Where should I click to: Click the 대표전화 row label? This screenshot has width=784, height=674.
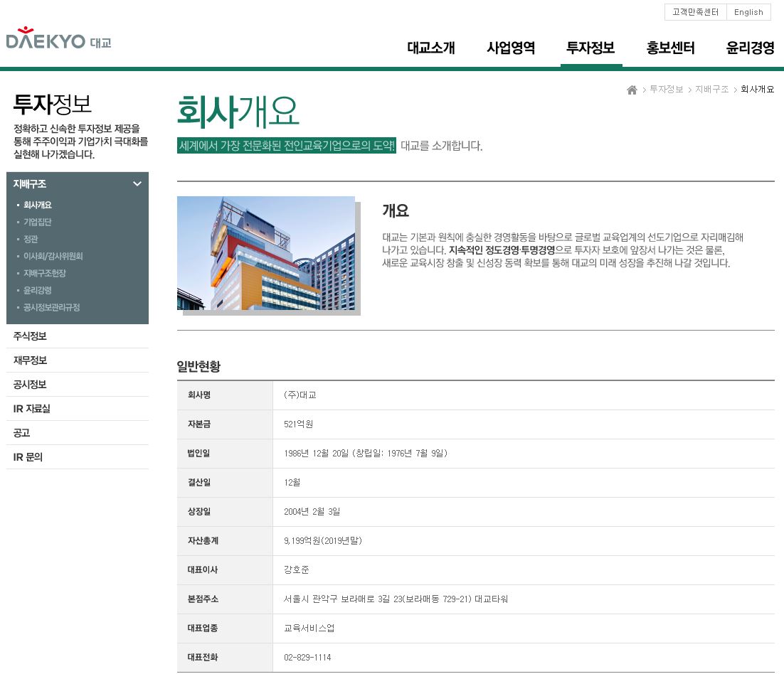203,657
